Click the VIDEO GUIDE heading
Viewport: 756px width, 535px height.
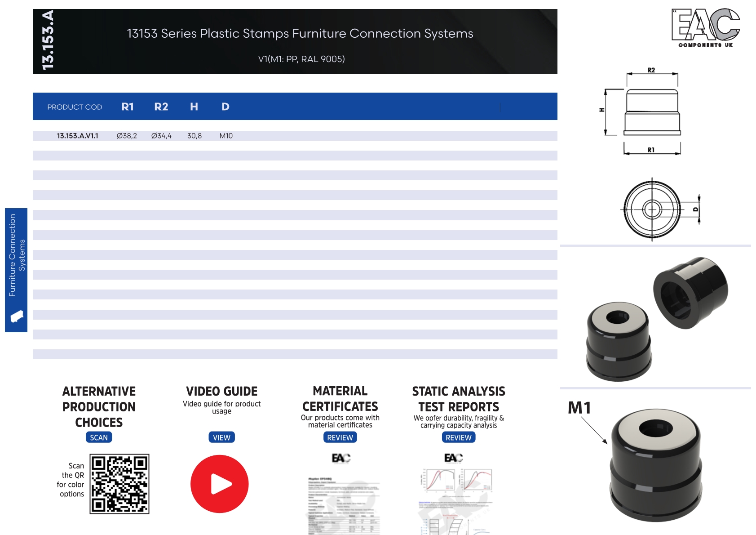[221, 391]
